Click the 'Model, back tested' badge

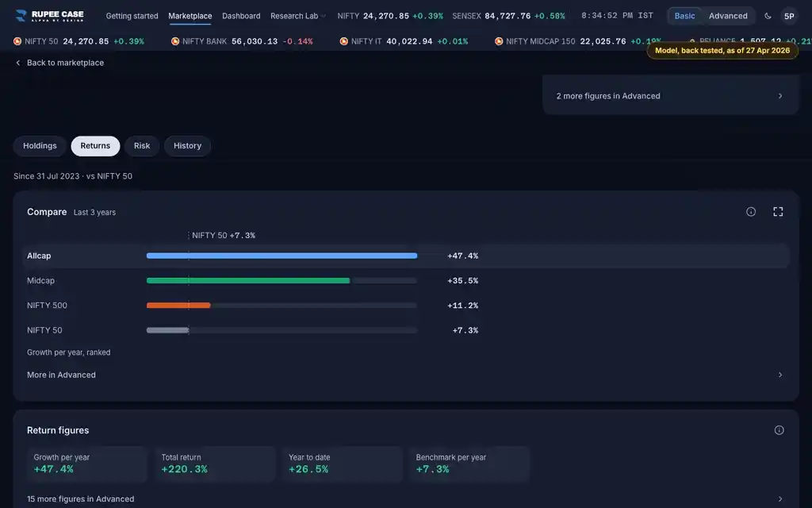[722, 50]
